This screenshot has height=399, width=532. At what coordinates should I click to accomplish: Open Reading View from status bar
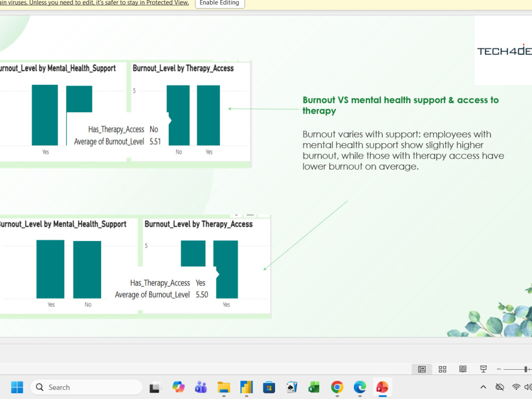click(x=463, y=369)
